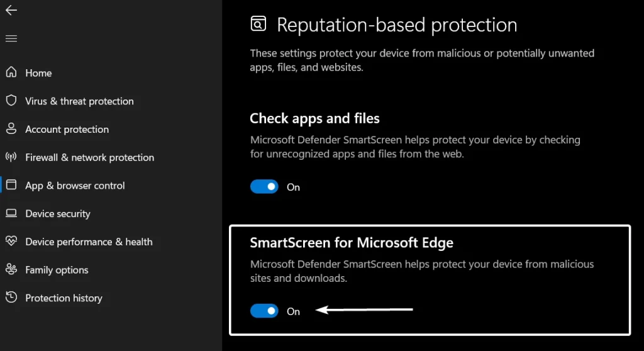Open Virus & threat protection section

79,101
